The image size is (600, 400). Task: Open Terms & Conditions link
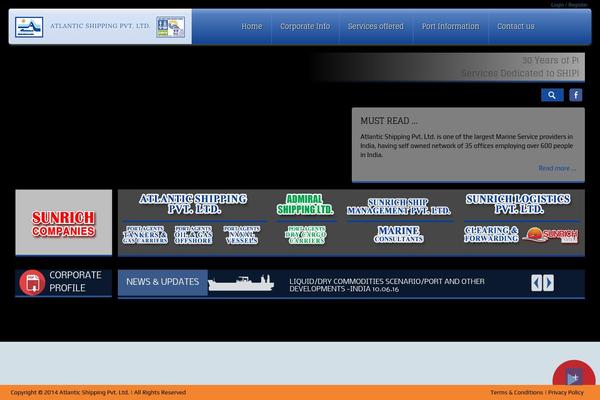(517, 392)
